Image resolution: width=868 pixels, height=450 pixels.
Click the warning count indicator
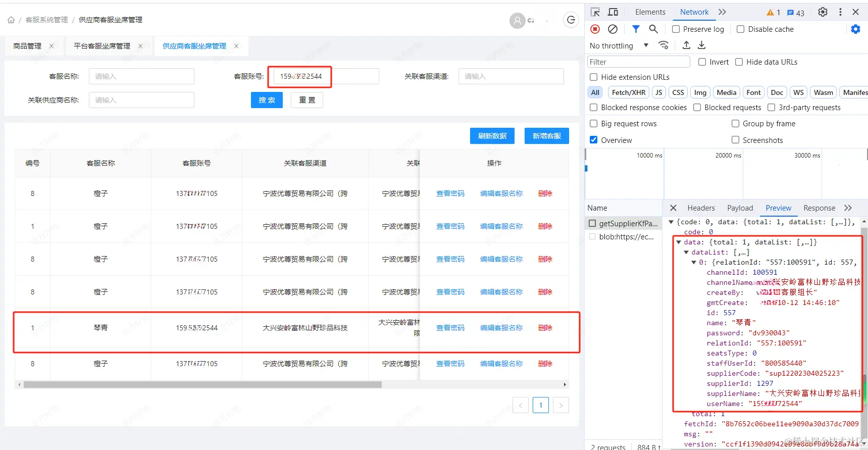774,13
